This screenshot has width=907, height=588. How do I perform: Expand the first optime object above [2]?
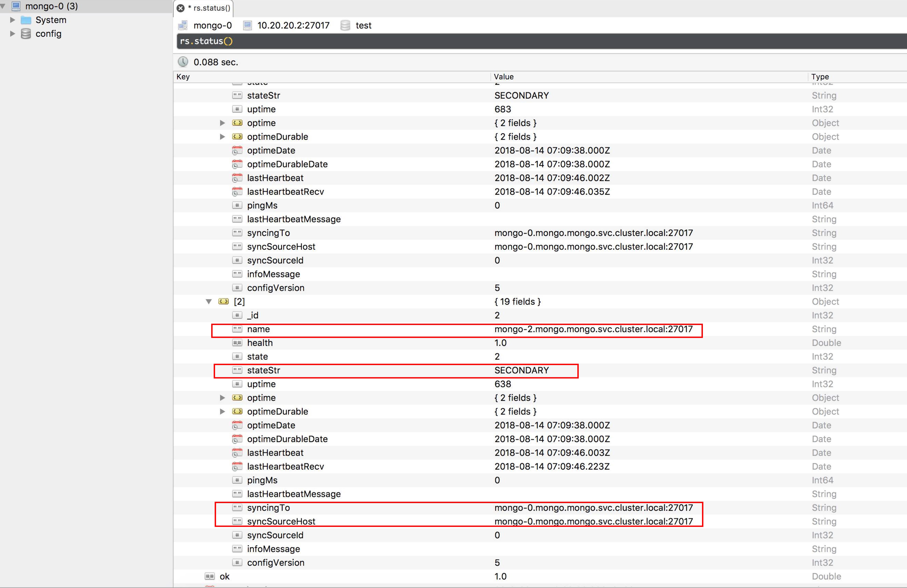click(222, 123)
